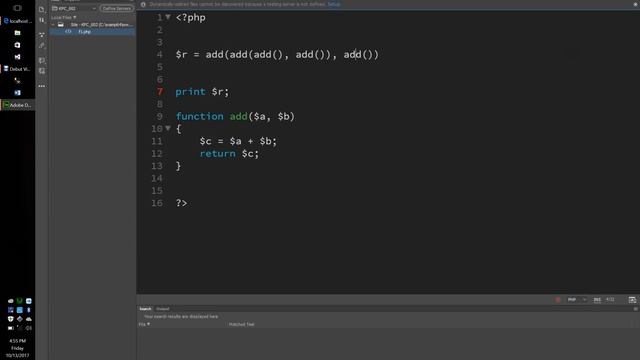The height and width of the screenshot is (360, 640).
Task: Click on the 'function add($a, $b)' line
Action: click(x=235, y=116)
